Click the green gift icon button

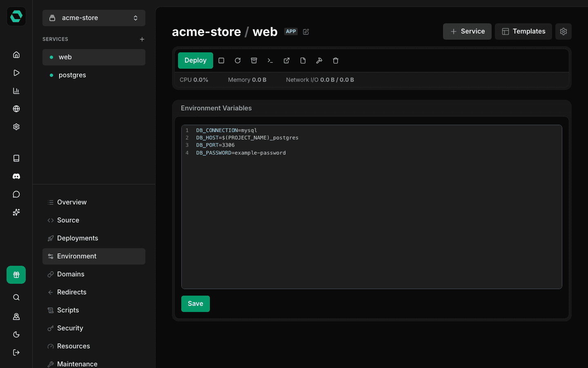pyautogui.click(x=16, y=275)
